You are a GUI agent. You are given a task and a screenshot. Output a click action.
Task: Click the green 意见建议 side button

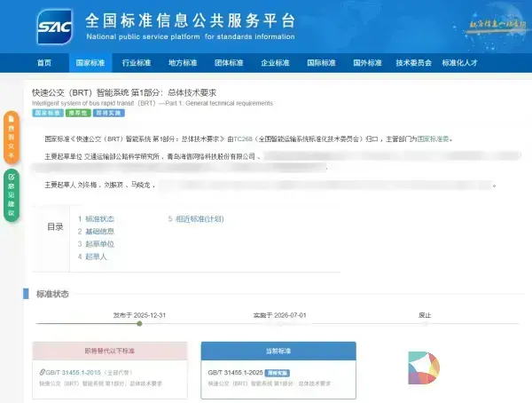click(12, 195)
